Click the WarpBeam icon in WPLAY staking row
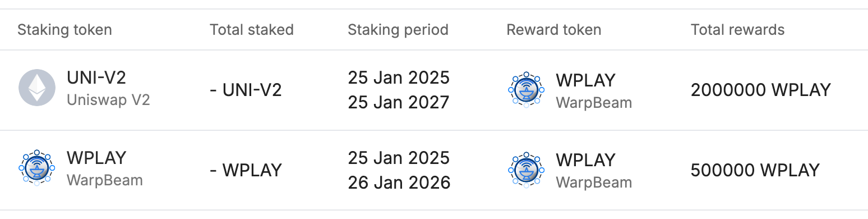This screenshot has width=868, height=219. 37,168
